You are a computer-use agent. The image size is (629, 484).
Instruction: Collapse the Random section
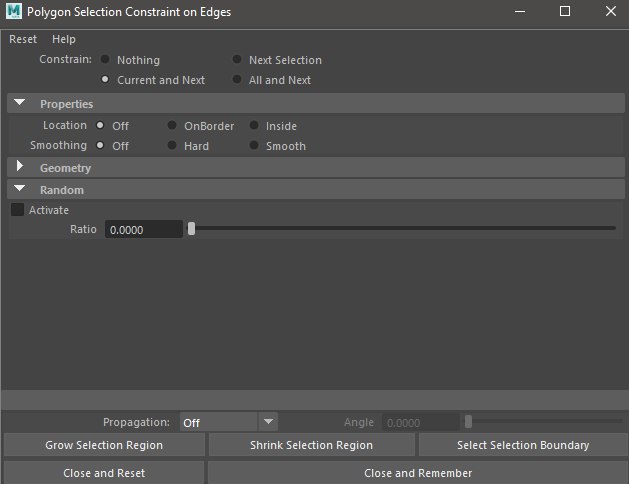click(x=19, y=188)
